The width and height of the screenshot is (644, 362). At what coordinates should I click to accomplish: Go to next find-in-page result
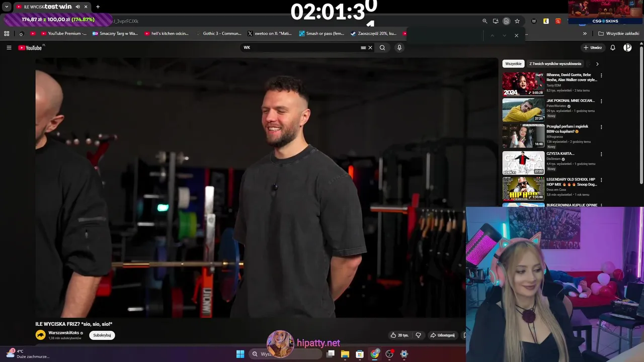(x=504, y=35)
